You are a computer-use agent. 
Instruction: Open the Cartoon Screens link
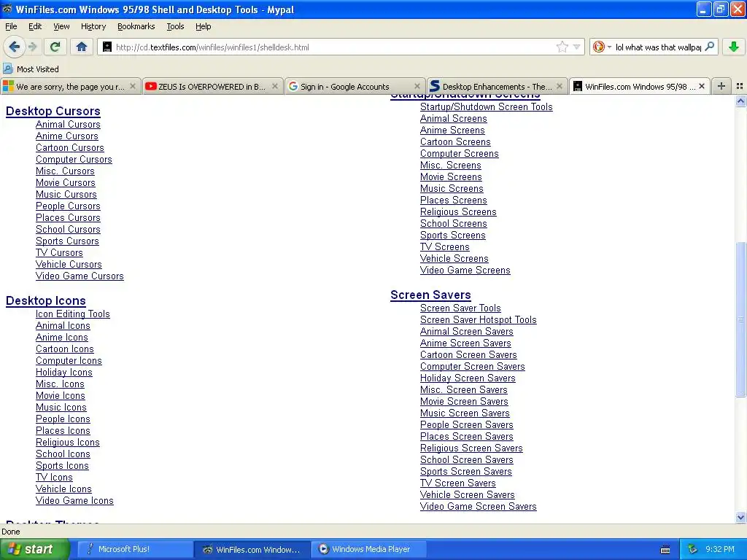pyautogui.click(x=455, y=142)
